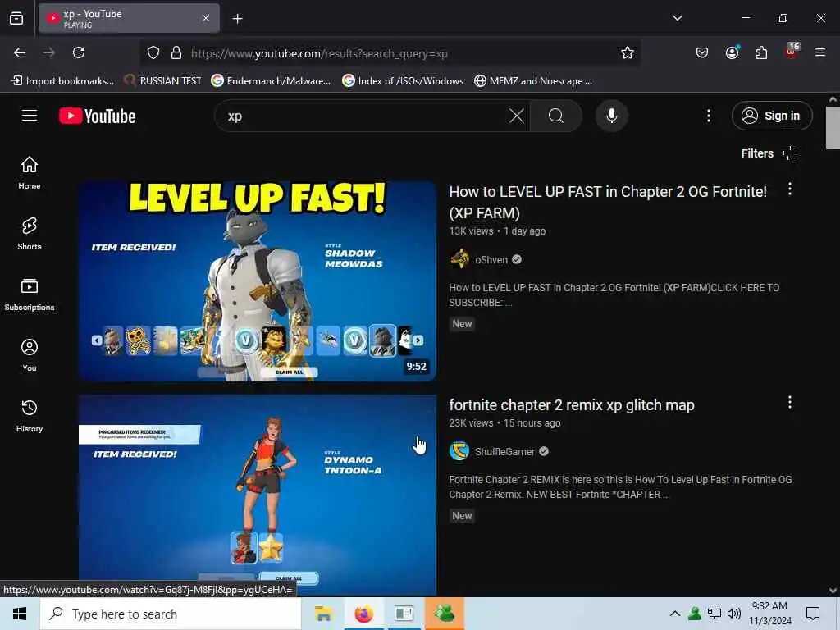
Task: Open video title fortnite chapter 2 remix xp glitch map
Action: click(572, 405)
